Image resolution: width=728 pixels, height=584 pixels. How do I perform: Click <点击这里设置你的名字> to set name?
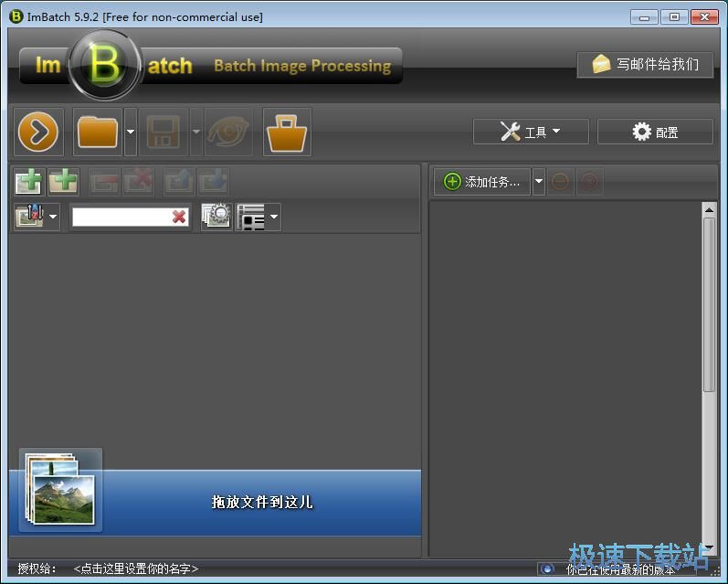pyautogui.click(x=135, y=568)
